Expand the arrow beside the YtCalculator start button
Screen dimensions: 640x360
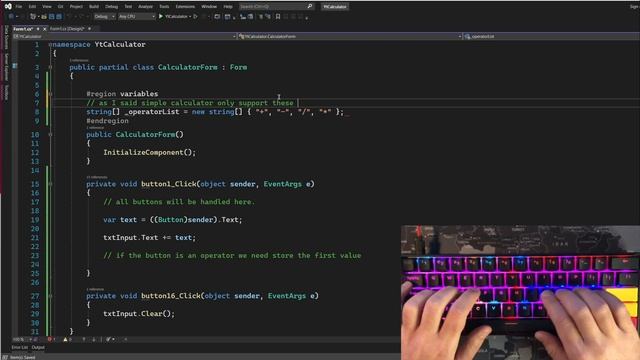(190, 17)
